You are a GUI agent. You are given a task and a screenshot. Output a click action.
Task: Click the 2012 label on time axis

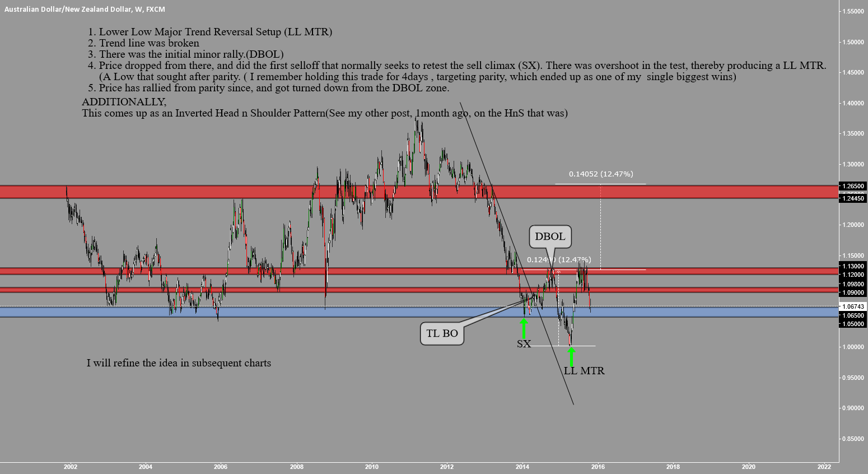(x=447, y=466)
